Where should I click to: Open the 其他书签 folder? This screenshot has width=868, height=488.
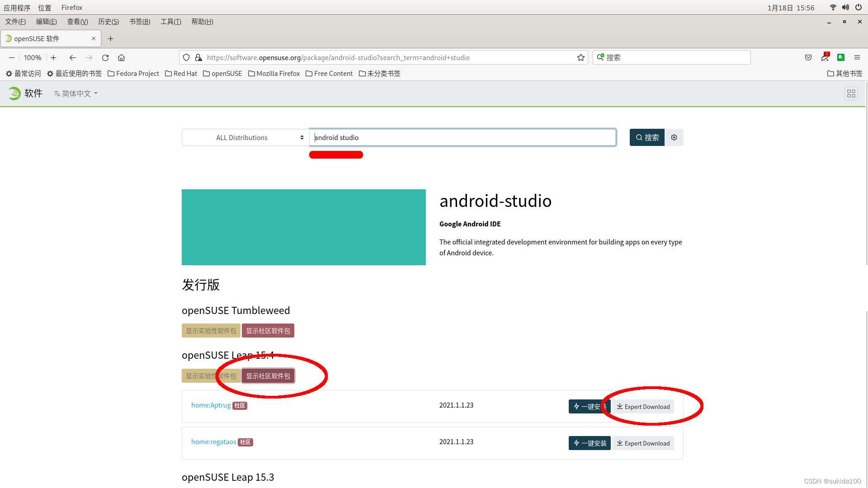(x=844, y=73)
